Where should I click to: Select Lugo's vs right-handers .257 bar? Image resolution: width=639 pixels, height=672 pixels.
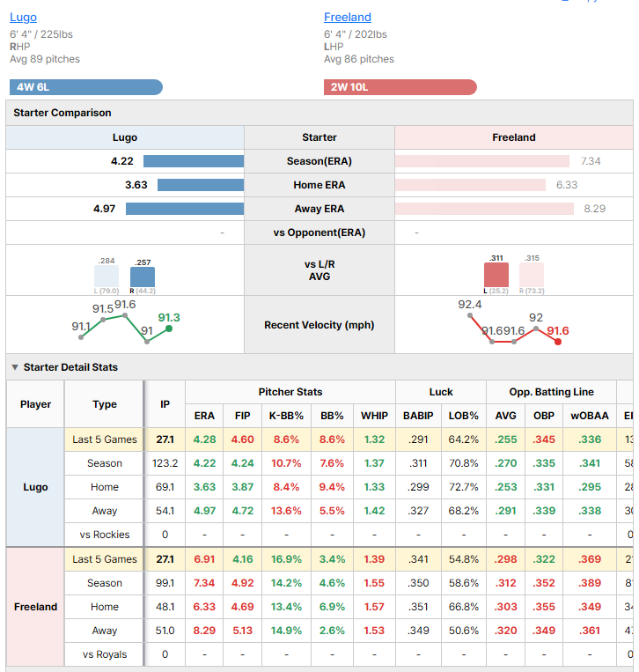click(x=143, y=277)
